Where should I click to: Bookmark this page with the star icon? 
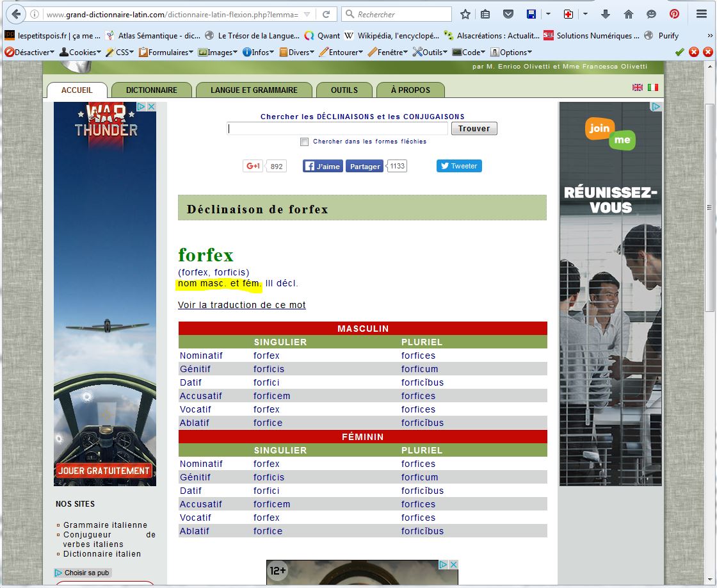pos(465,14)
